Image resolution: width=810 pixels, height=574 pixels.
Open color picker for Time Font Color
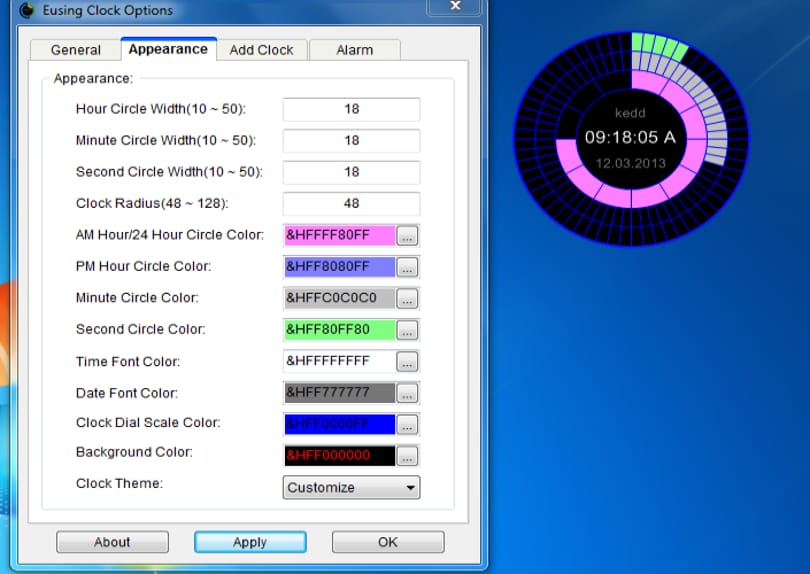click(407, 362)
